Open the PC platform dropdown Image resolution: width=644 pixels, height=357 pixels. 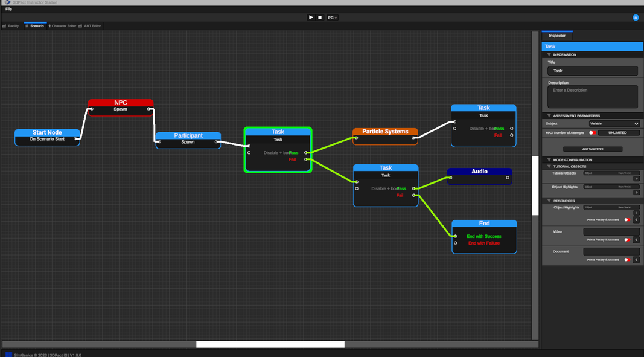[x=332, y=18]
